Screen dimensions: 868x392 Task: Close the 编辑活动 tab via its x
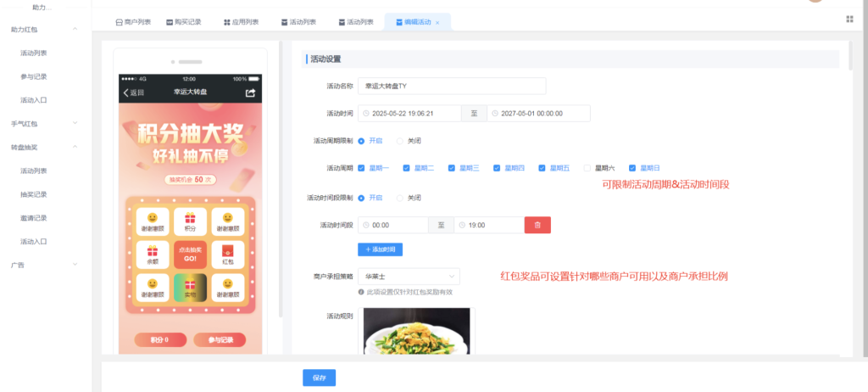(437, 22)
